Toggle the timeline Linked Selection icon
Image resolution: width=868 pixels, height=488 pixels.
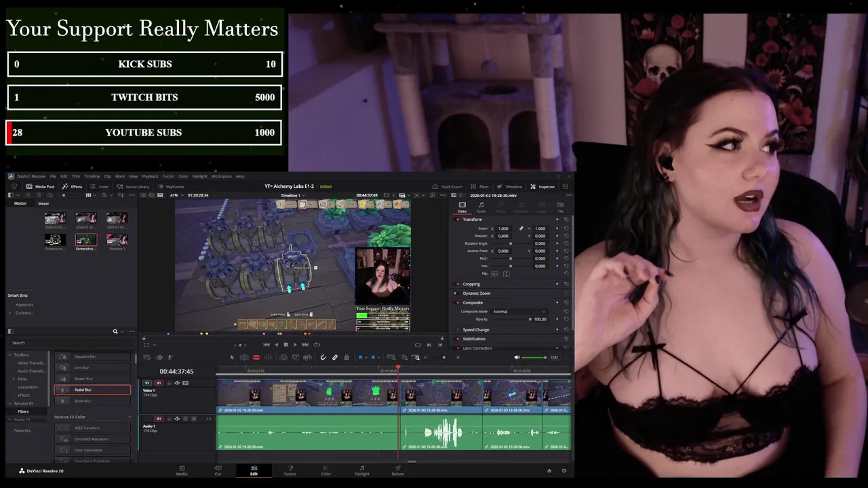(x=334, y=357)
